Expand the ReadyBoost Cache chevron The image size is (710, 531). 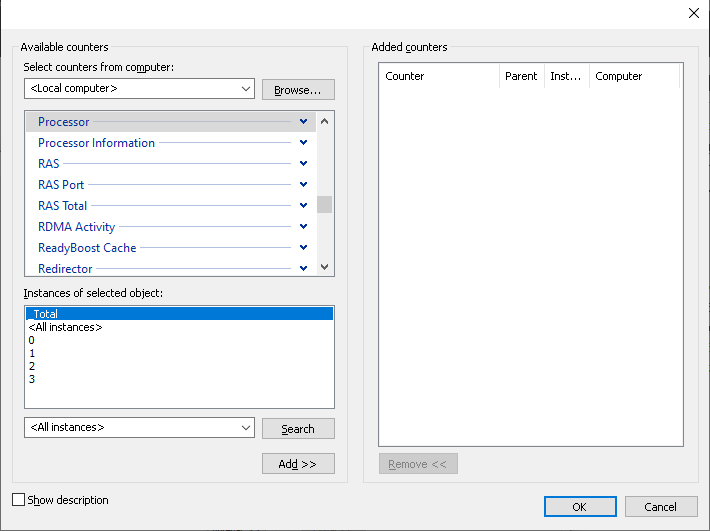pos(303,248)
